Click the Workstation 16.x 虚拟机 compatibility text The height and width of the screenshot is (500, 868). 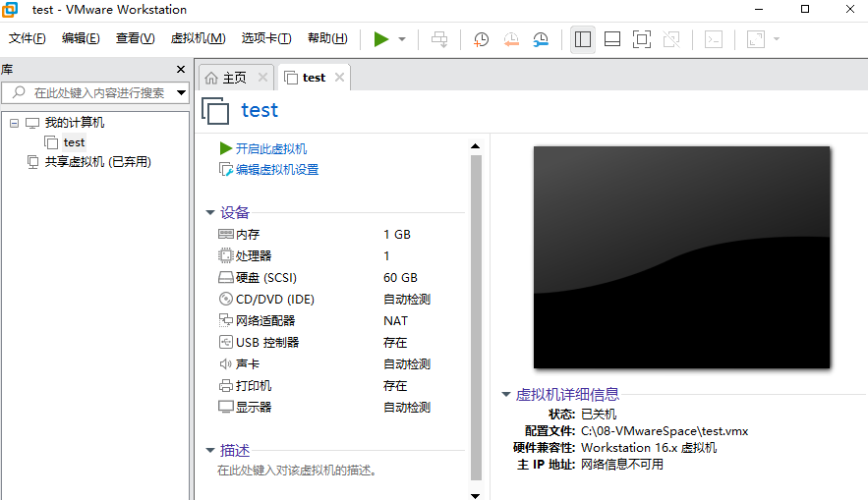click(649, 448)
